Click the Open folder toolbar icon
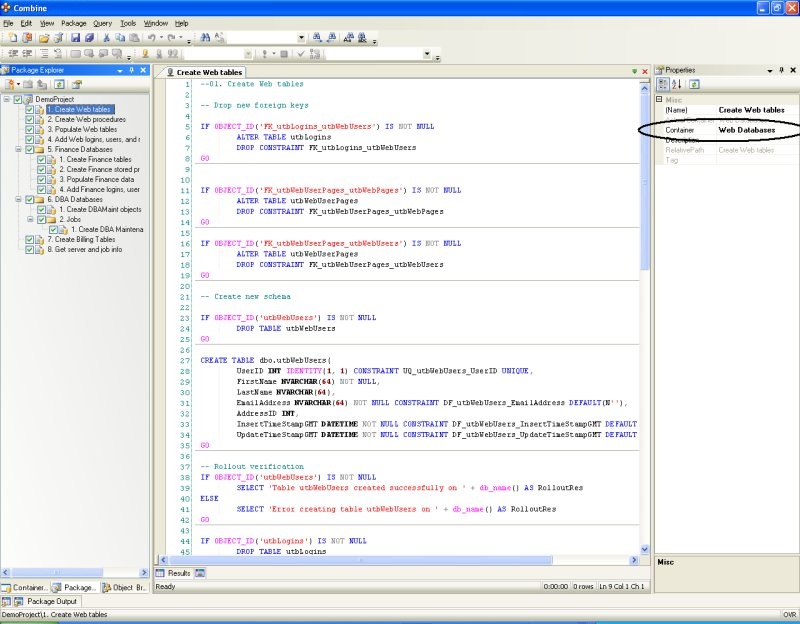The height and width of the screenshot is (624, 800). 45,37
